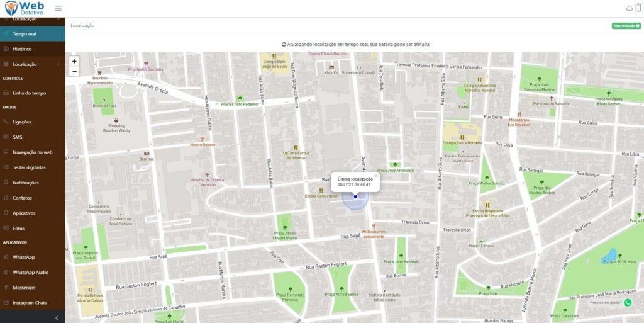Go to Ligações call logs
Viewport: 644px width, 323px height.
21,122
